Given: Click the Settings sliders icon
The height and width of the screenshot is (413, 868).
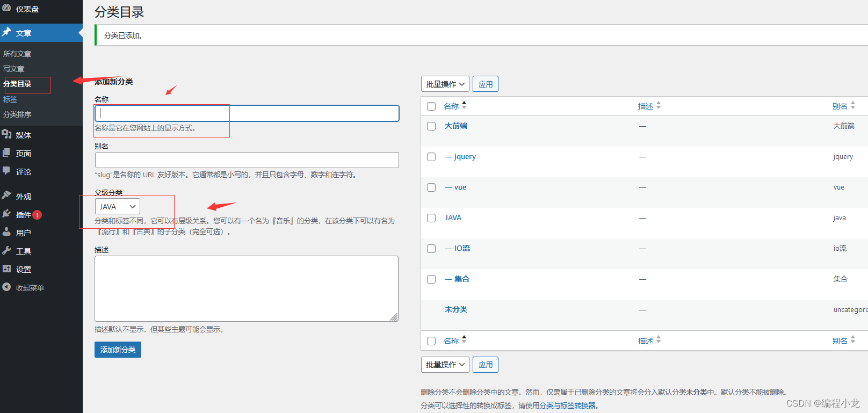Looking at the screenshot, I should click(6, 269).
